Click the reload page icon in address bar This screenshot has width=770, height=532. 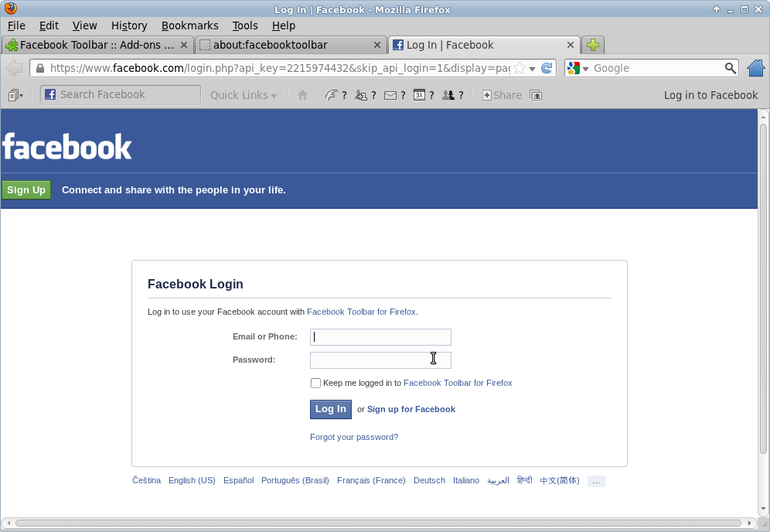coord(547,68)
